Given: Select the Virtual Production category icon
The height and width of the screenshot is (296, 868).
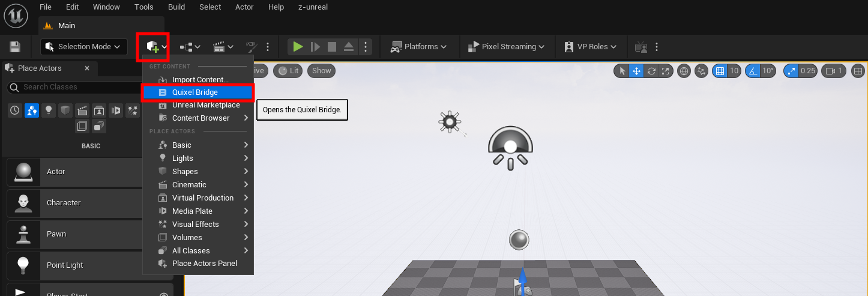Looking at the screenshot, I should 99,110.
